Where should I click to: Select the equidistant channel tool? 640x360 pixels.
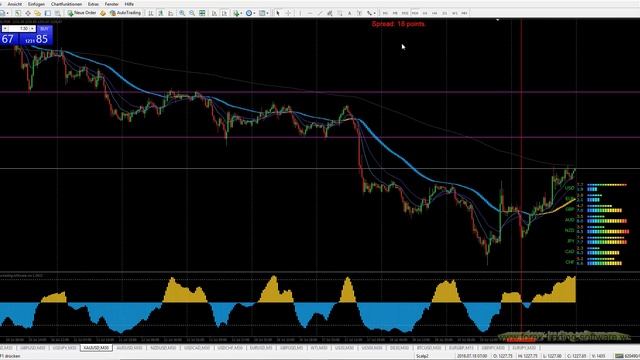(x=329, y=13)
